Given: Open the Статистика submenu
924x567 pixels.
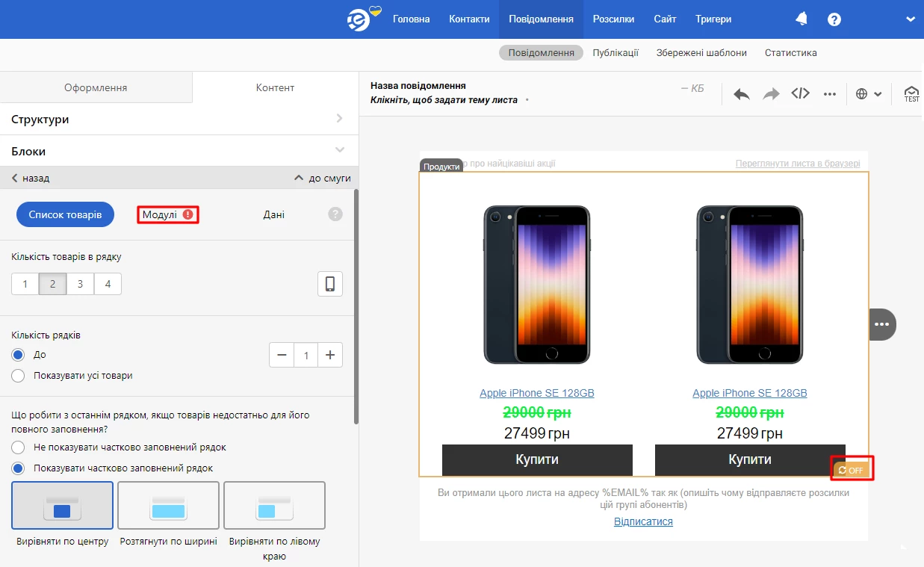Looking at the screenshot, I should point(791,53).
